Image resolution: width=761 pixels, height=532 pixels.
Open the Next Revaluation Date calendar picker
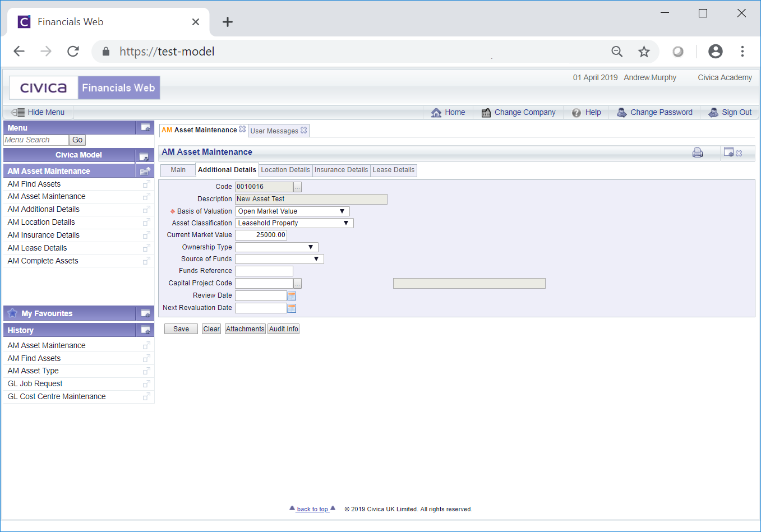tap(292, 308)
